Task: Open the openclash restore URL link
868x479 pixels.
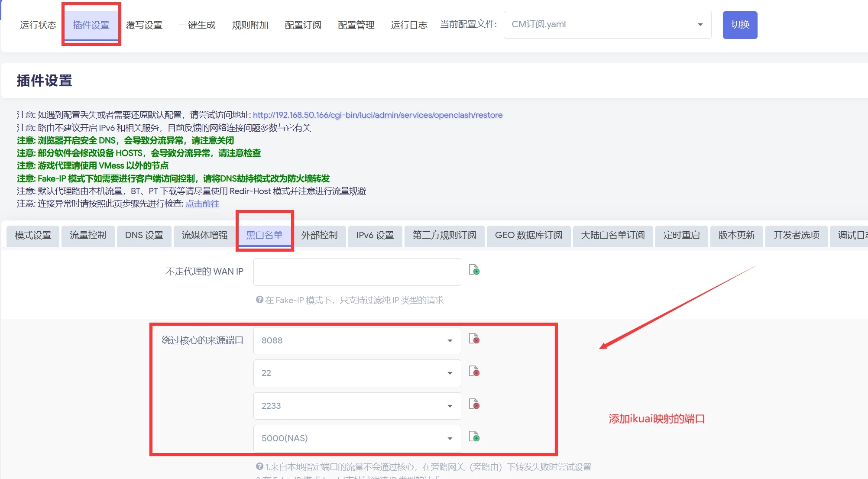Action: click(x=377, y=115)
